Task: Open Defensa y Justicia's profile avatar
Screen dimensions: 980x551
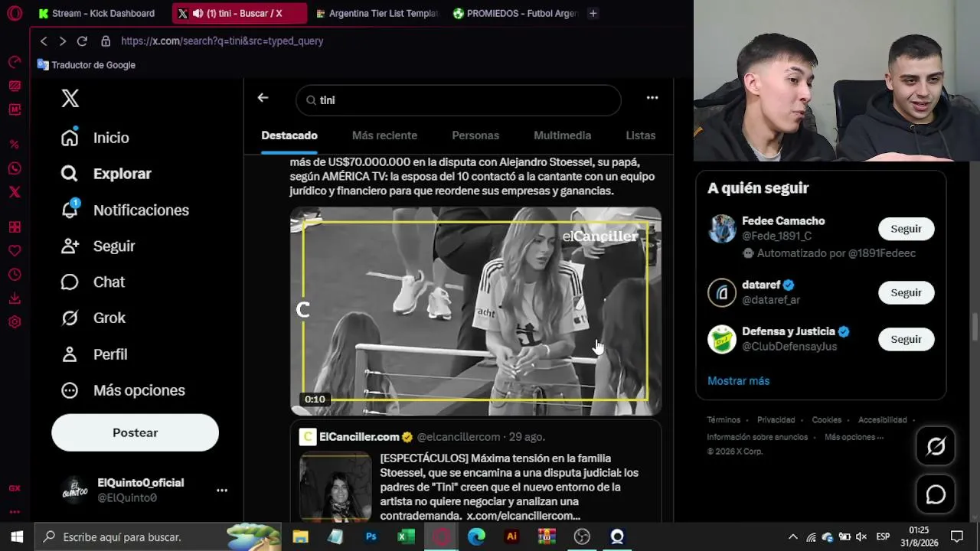Action: pos(721,339)
